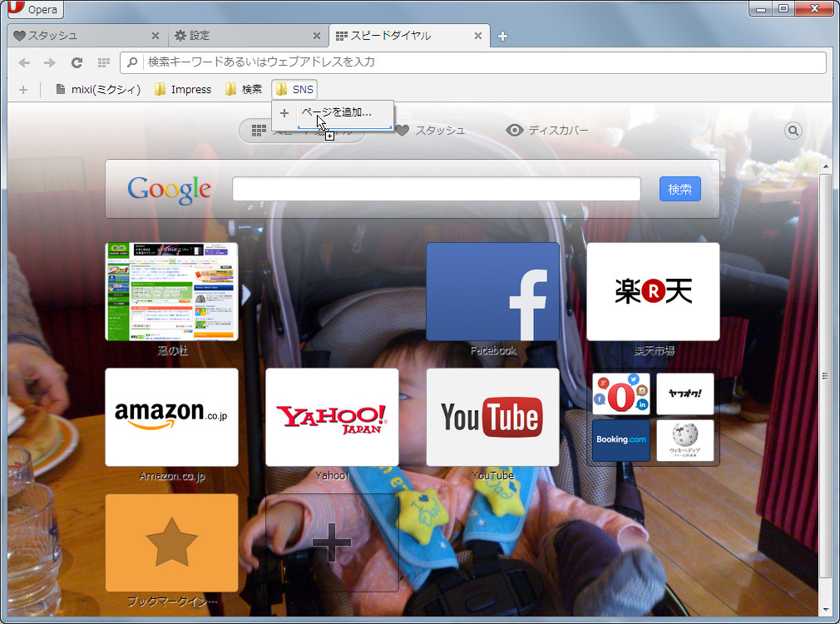This screenshot has width=840, height=624.
Task: Click the vertical scrollbar down arrow
Action: pyautogui.click(x=826, y=610)
